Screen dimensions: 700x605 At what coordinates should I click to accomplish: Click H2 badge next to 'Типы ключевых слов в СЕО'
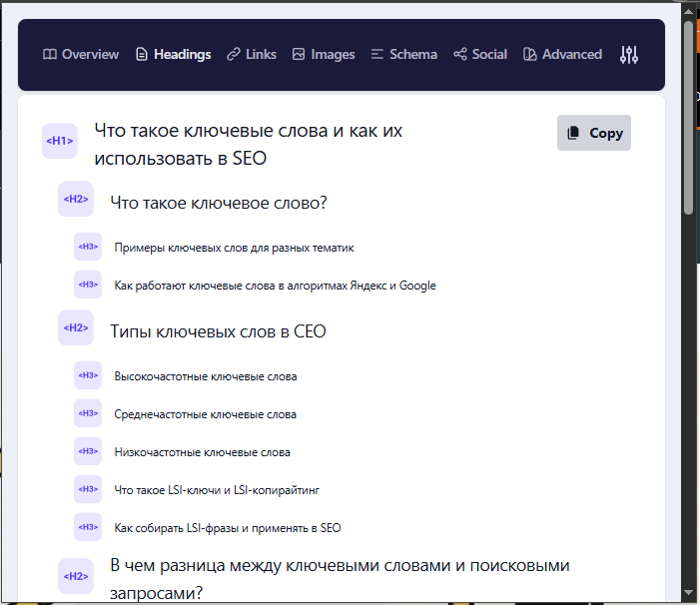(x=76, y=327)
